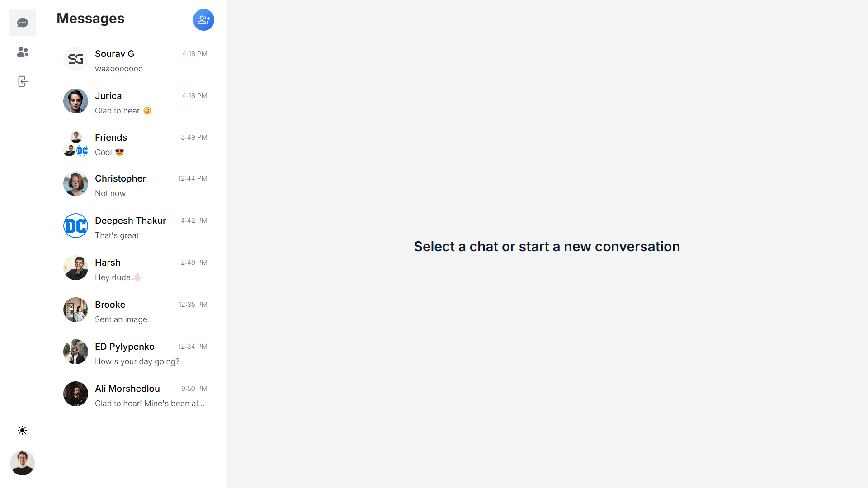Viewport: 868px width, 488px height.
Task: Click 'How's your day going?' preview
Action: coord(137,361)
